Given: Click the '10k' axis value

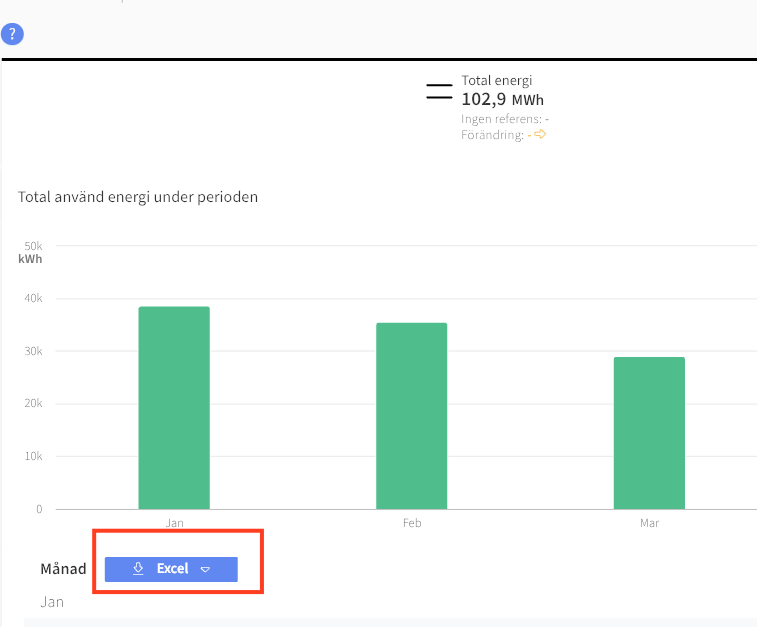Looking at the screenshot, I should [33, 456].
